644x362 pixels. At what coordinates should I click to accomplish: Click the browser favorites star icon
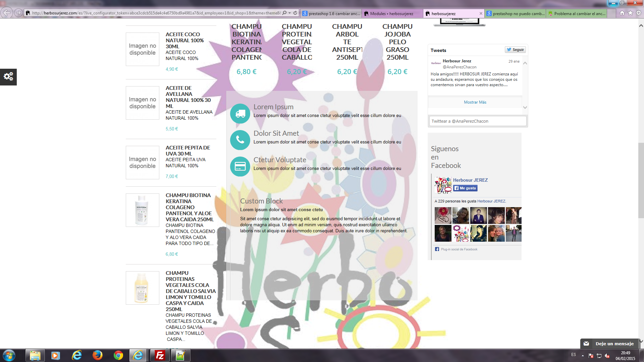[x=630, y=13]
